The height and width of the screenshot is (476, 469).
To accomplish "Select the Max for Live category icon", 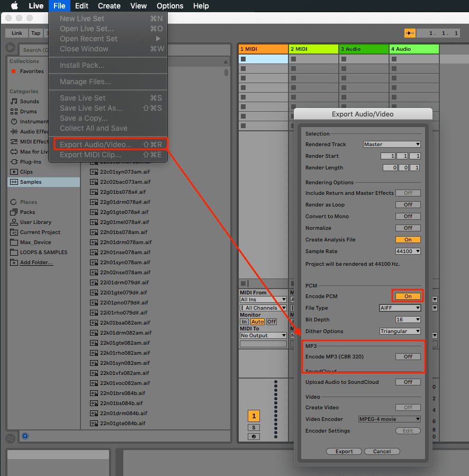I will coord(14,151).
